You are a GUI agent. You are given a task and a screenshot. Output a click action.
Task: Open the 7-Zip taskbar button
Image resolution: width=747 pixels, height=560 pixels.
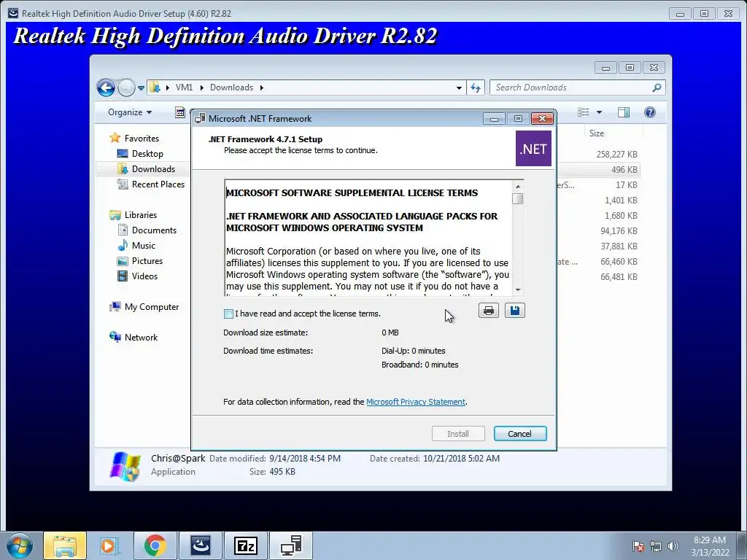click(x=246, y=546)
